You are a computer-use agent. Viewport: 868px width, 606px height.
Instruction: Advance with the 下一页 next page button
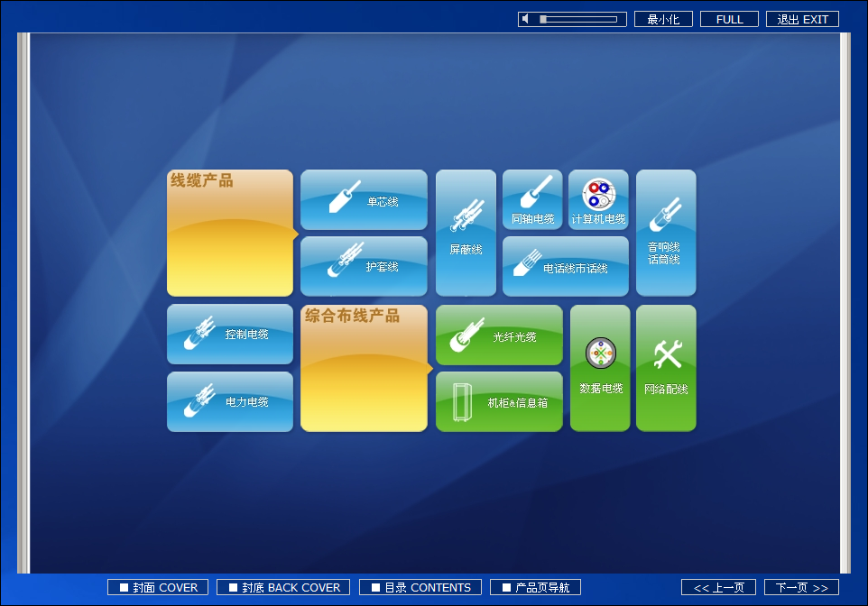(799, 587)
